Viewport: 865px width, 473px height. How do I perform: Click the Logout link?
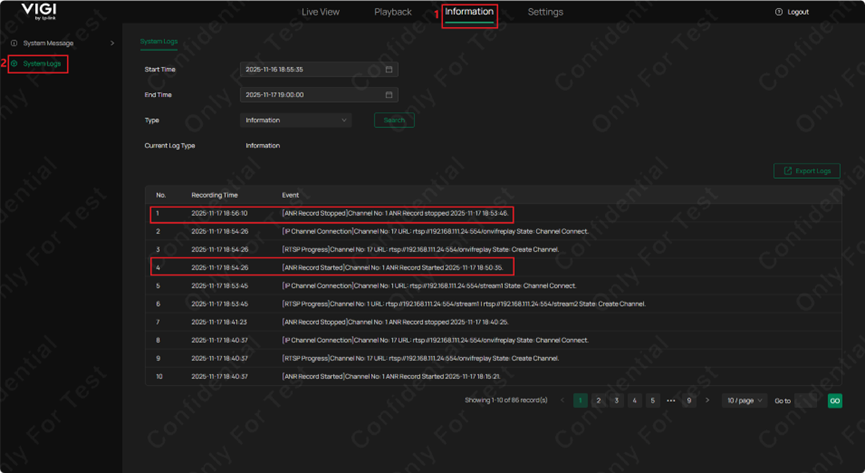click(x=798, y=12)
